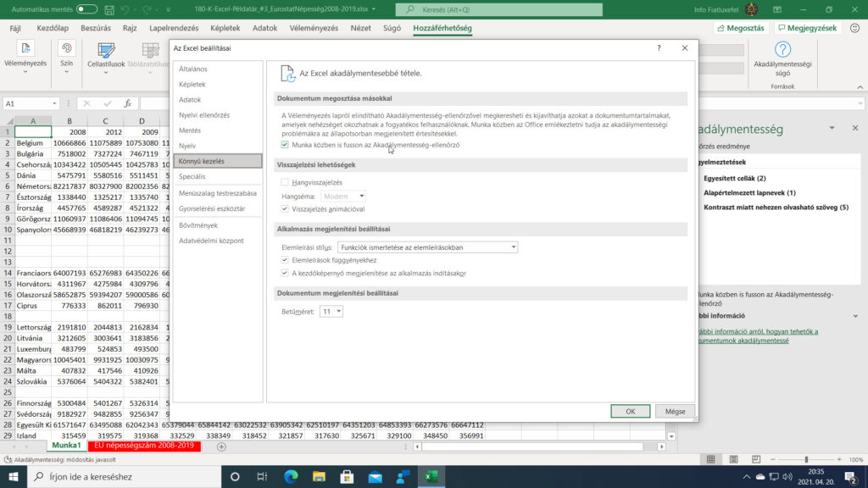Expand the formula bar arrow
This screenshot has height=488, width=868.
(860, 103)
